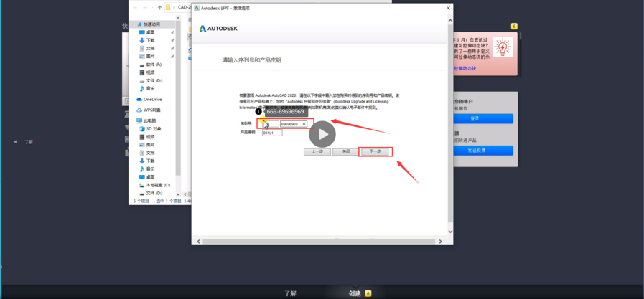
Task: Click the Autodesk title bar app icon
Action: point(197,8)
